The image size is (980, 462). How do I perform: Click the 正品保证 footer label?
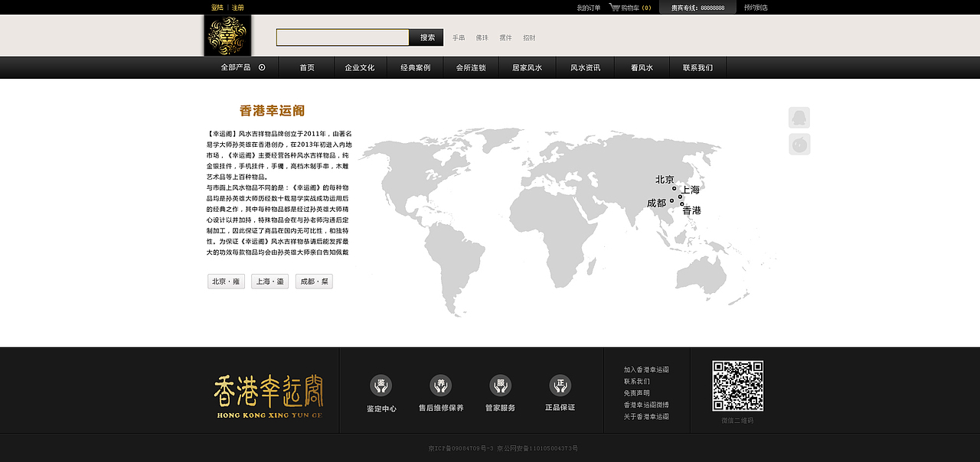coord(560,408)
